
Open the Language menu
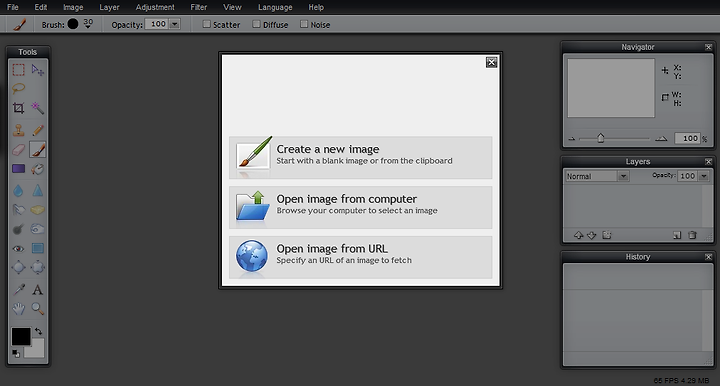(275, 7)
